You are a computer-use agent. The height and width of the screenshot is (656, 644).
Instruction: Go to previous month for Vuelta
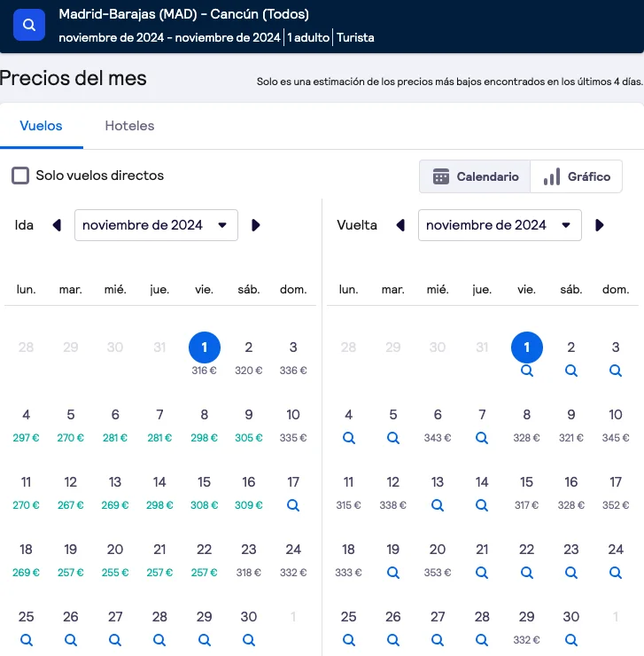(x=400, y=225)
